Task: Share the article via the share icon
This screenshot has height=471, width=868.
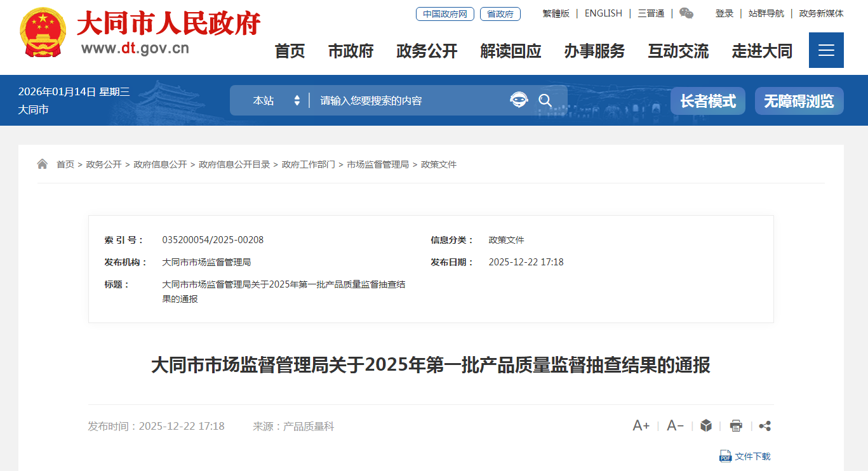Action: point(765,426)
